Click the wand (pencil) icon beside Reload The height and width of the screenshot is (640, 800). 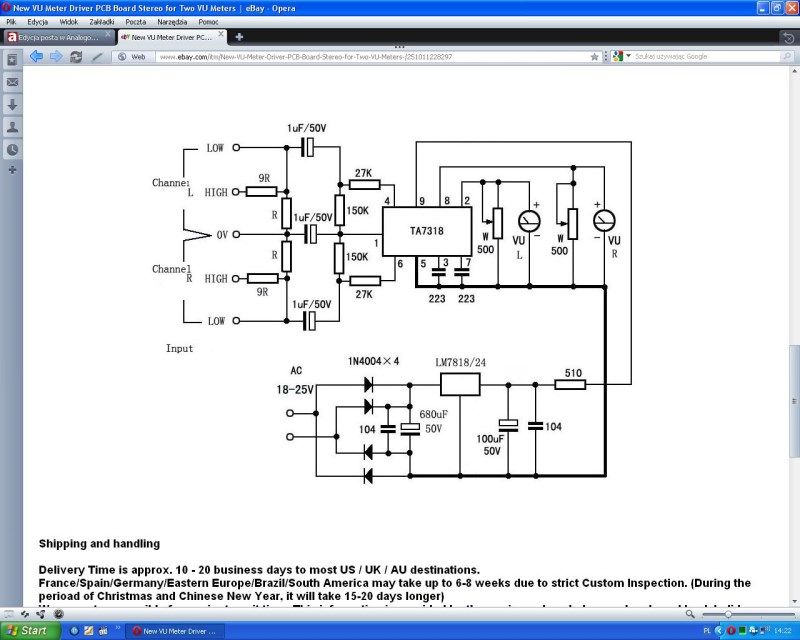point(97,57)
